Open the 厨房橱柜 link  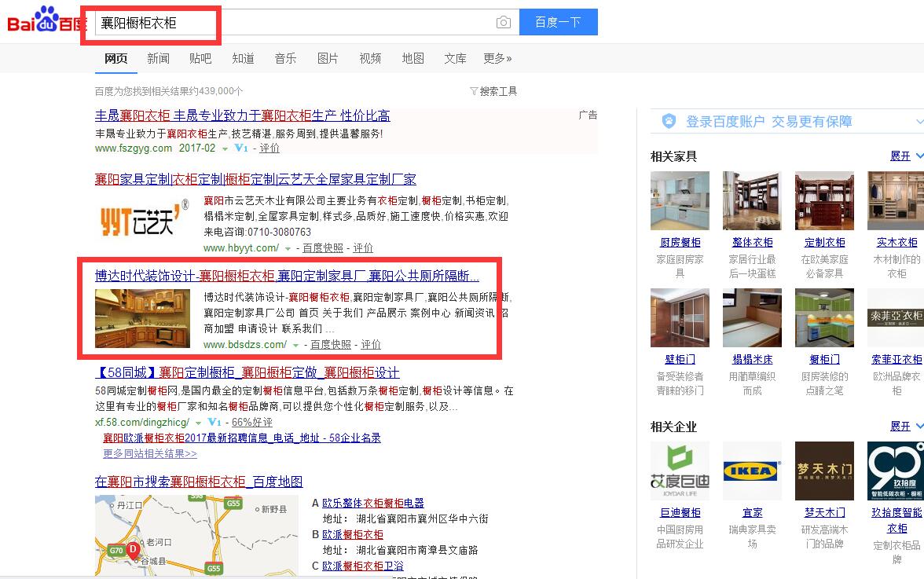coord(680,243)
